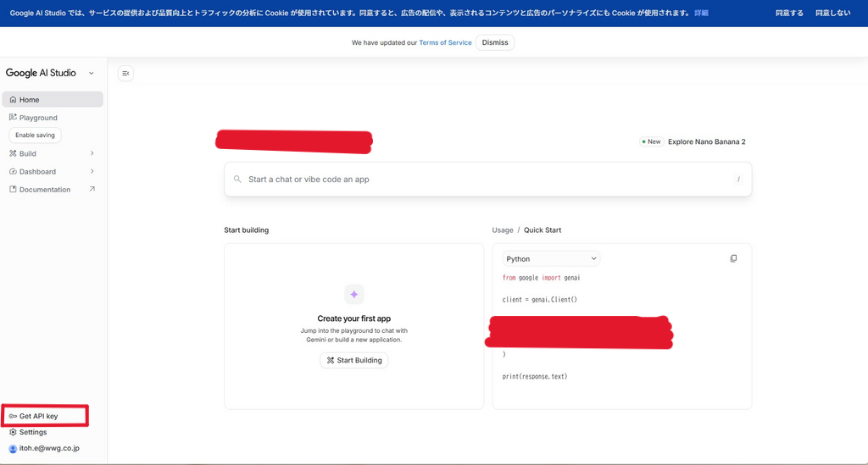
Task: Switch to the Usage tab
Action: tap(503, 230)
